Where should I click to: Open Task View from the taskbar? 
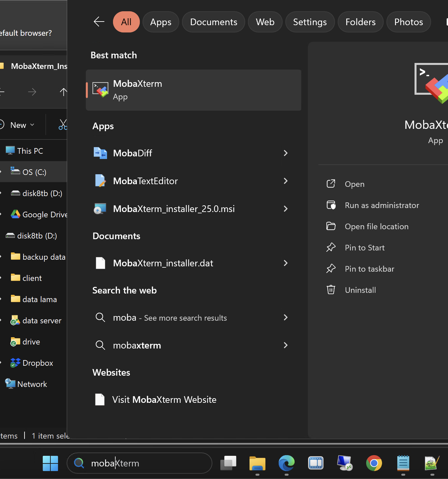pos(228,463)
